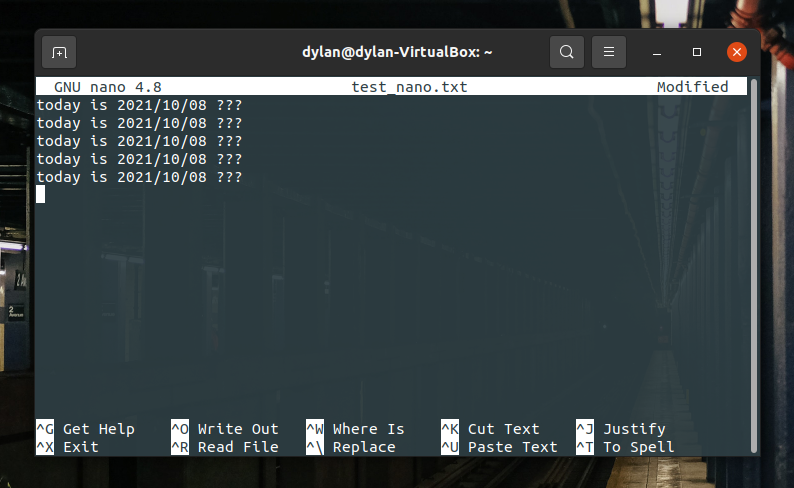Open a new terminal tab
Image resolution: width=794 pixels, height=488 pixels.
click(59, 52)
